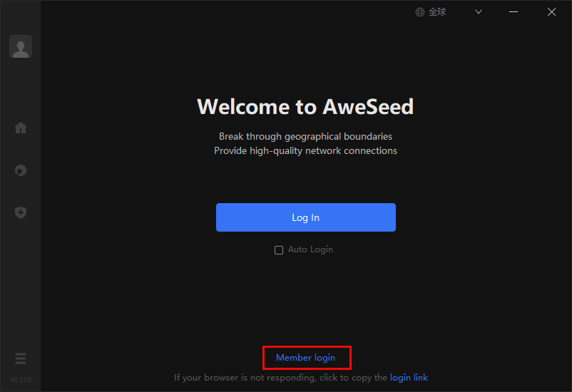This screenshot has width=572, height=392.
Task: Open the support chat bubble icon
Action: click(x=21, y=170)
